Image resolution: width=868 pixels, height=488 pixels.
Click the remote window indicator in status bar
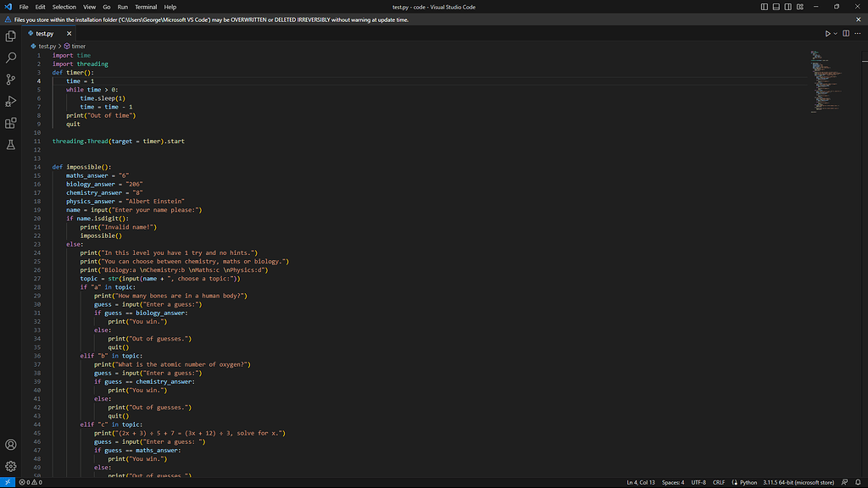7,482
